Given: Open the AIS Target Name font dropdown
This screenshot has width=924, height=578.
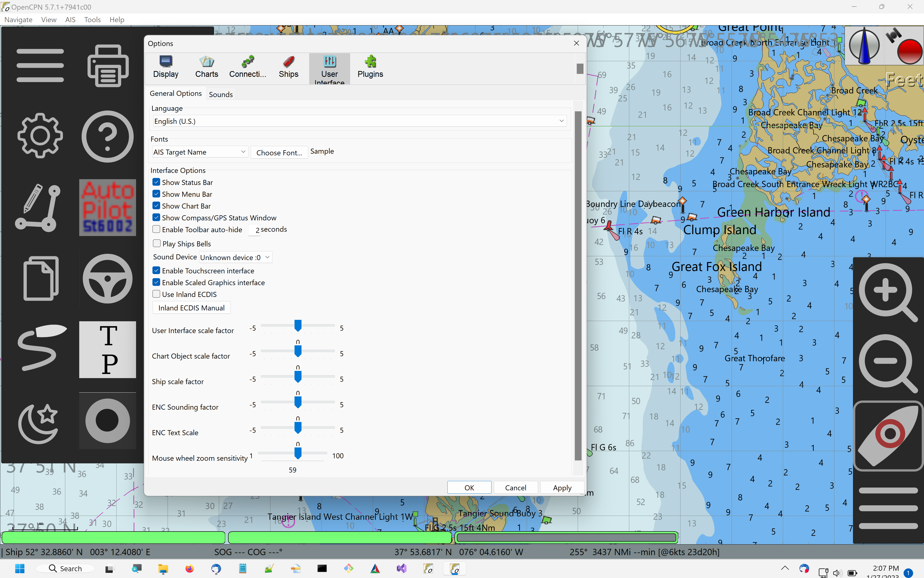Looking at the screenshot, I should 200,152.
